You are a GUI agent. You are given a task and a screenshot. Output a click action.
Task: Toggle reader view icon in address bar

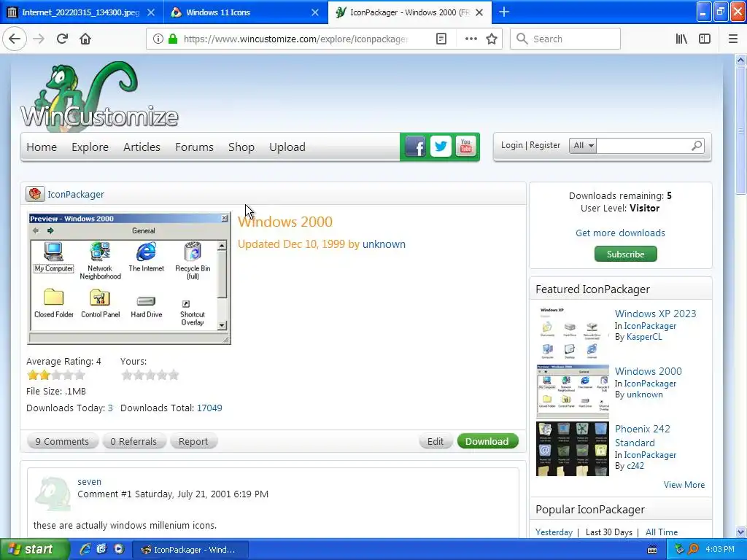pyautogui.click(x=441, y=39)
